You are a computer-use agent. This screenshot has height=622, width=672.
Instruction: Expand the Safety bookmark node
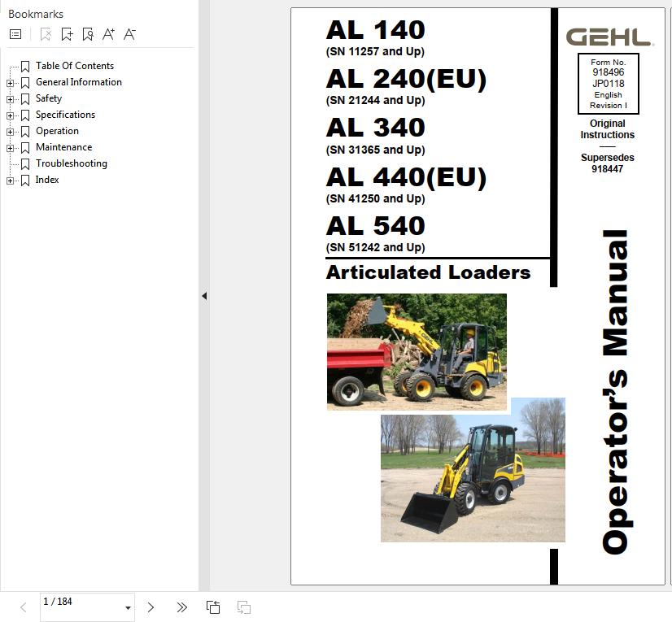click(x=10, y=99)
